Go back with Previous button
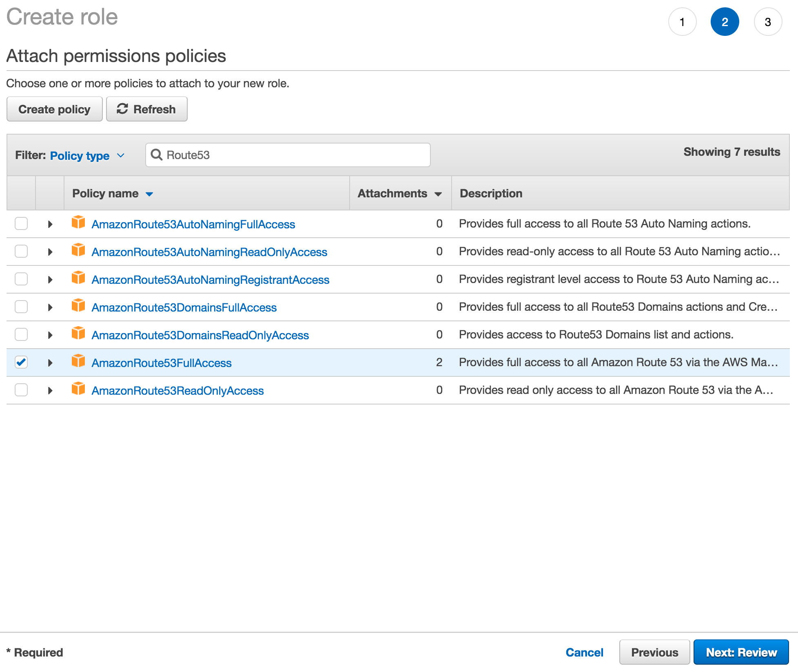 pos(654,652)
